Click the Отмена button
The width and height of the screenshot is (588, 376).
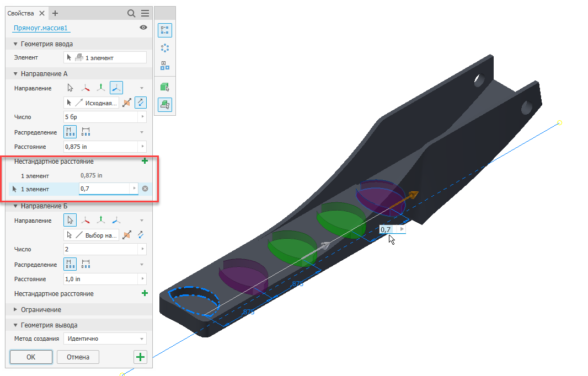point(78,357)
